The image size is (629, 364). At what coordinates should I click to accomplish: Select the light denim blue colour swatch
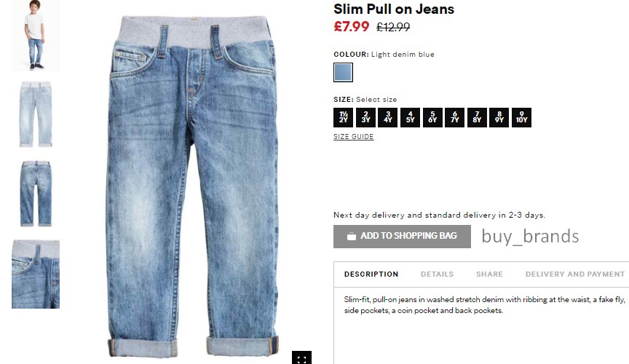click(x=343, y=73)
